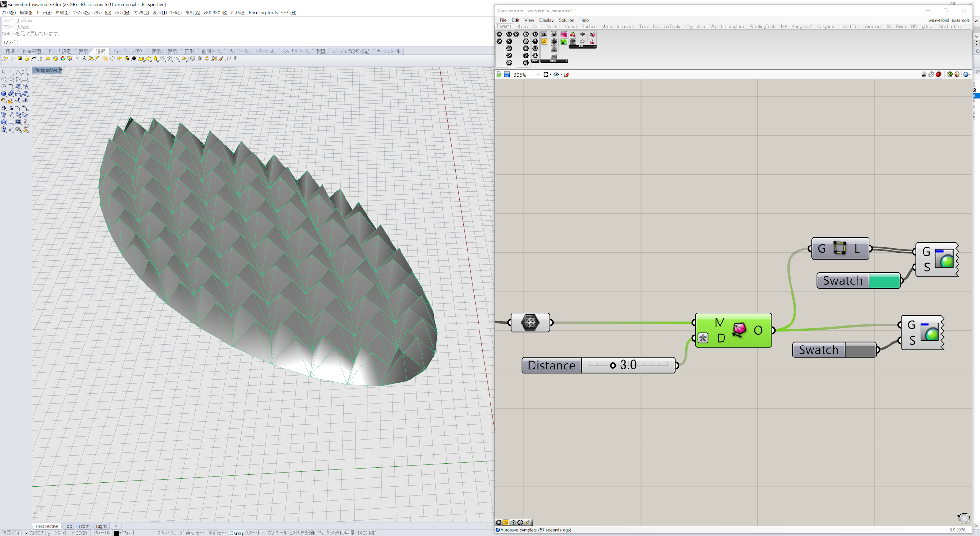The width and height of the screenshot is (980, 536).
Task: Select the green Weaverbird offset component
Action: point(733,330)
